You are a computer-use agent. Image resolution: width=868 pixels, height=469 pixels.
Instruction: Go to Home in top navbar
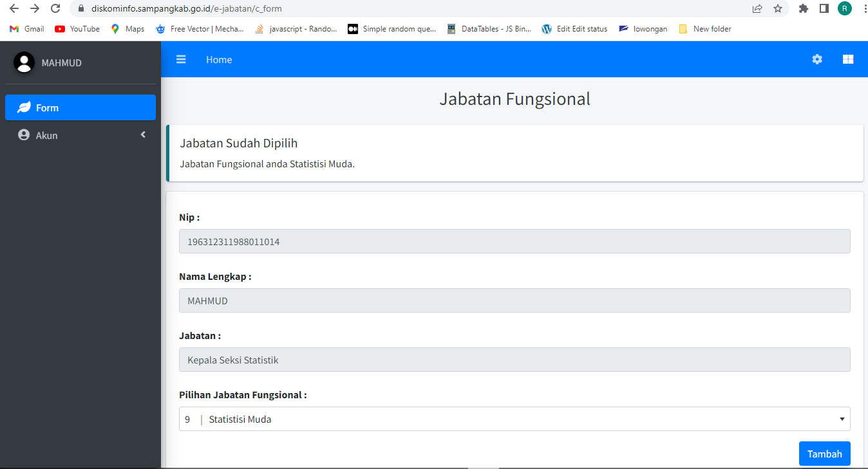click(219, 59)
